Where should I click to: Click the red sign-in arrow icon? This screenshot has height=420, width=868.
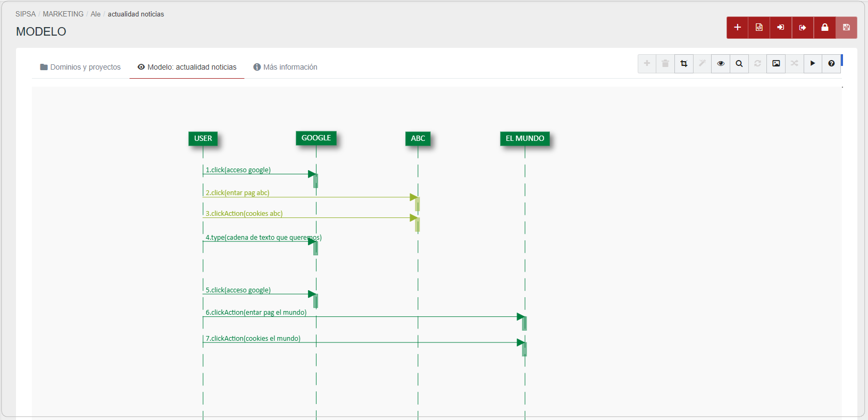click(x=781, y=28)
